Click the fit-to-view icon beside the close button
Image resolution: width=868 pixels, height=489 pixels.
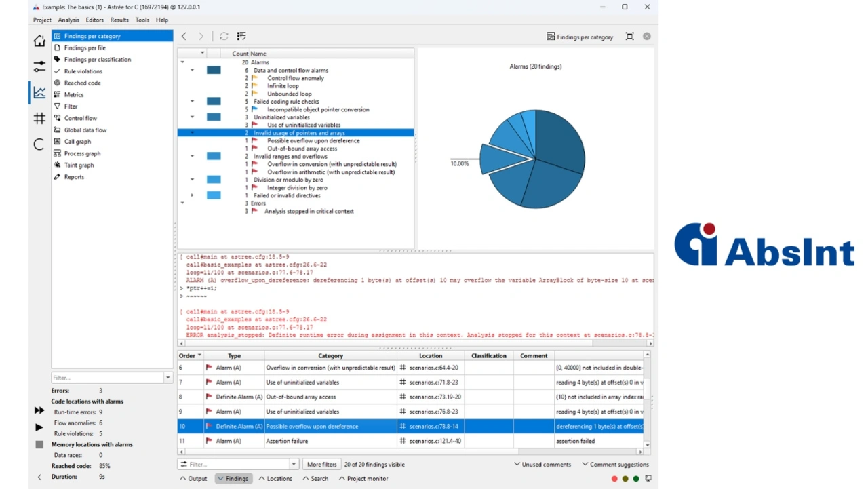click(629, 37)
